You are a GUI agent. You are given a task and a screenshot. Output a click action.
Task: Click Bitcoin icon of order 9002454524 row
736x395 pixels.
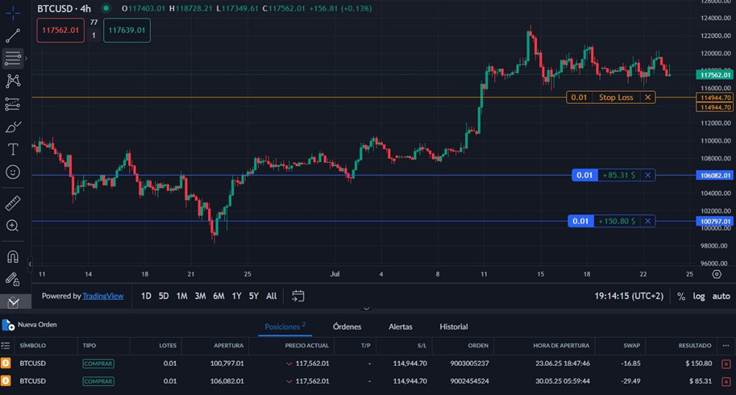[x=6, y=381]
